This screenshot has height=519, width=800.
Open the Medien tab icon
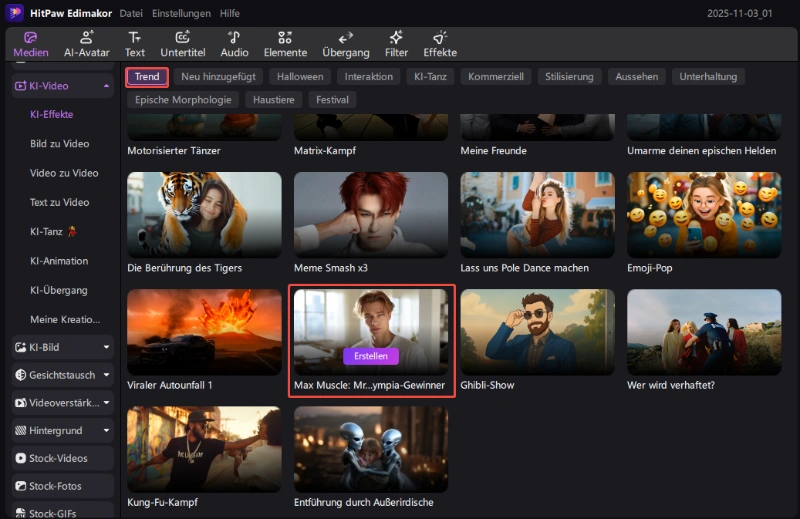(x=30, y=37)
